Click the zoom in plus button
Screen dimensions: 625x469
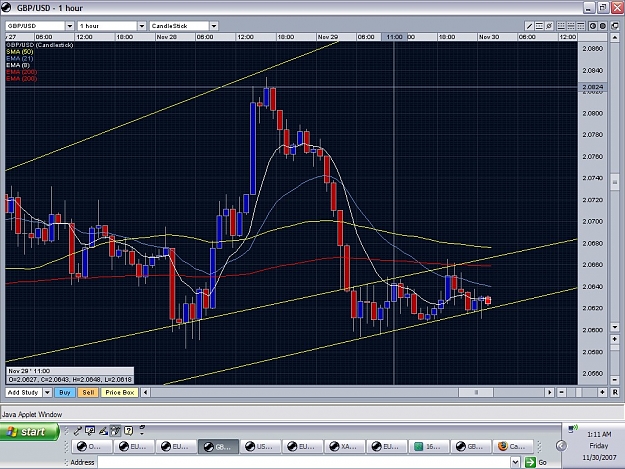[603, 392]
